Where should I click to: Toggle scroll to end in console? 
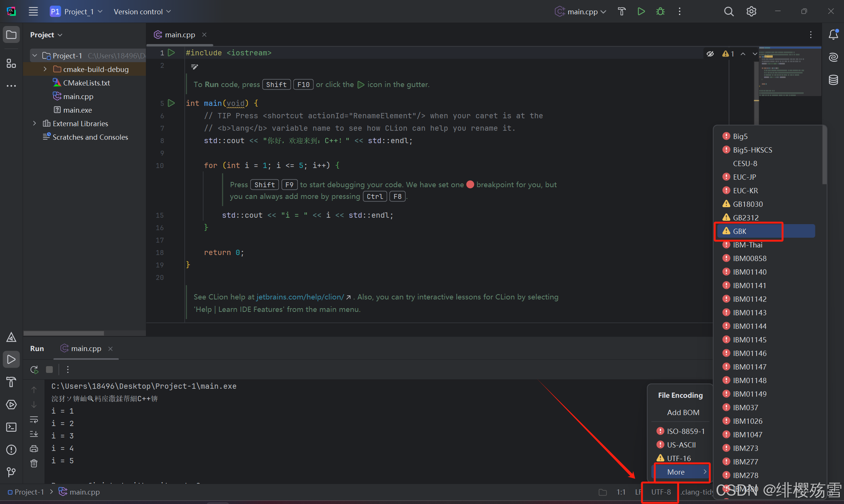(x=34, y=434)
